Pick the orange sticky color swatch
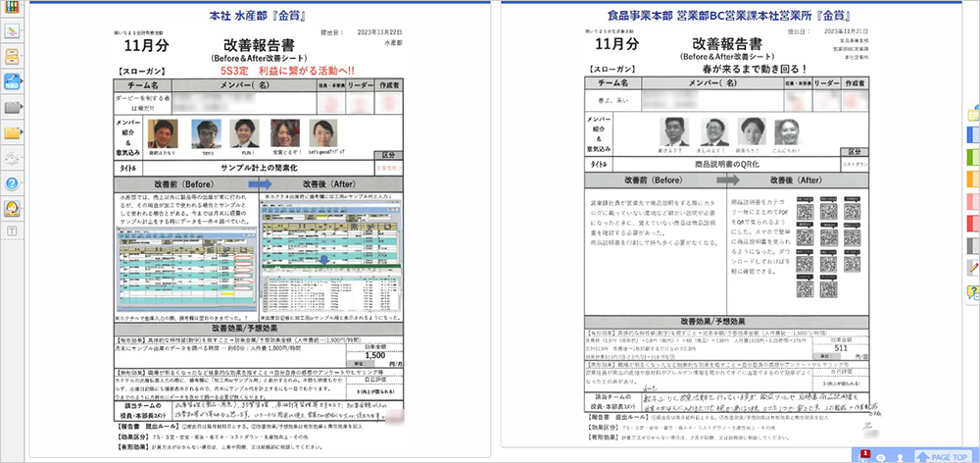The image size is (980, 463). click(973, 179)
